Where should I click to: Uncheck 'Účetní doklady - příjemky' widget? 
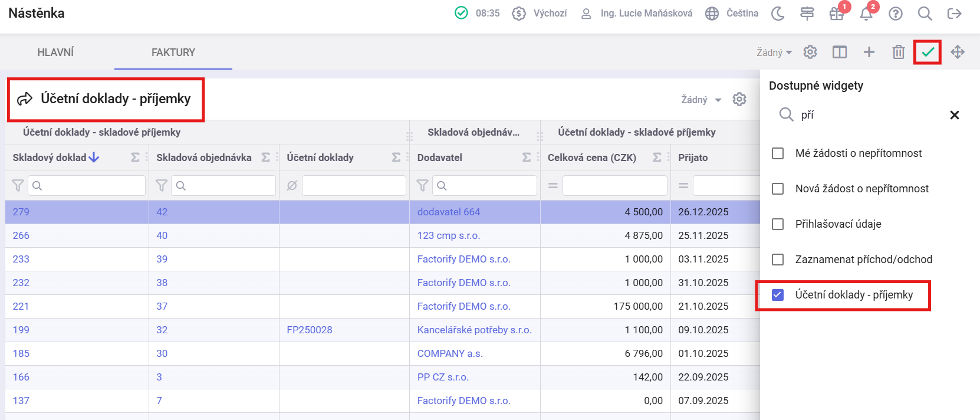click(x=778, y=295)
